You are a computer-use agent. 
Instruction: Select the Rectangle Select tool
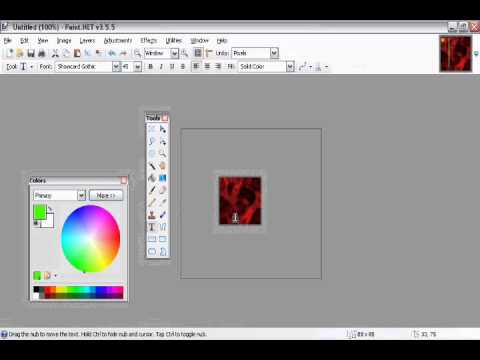click(x=152, y=129)
